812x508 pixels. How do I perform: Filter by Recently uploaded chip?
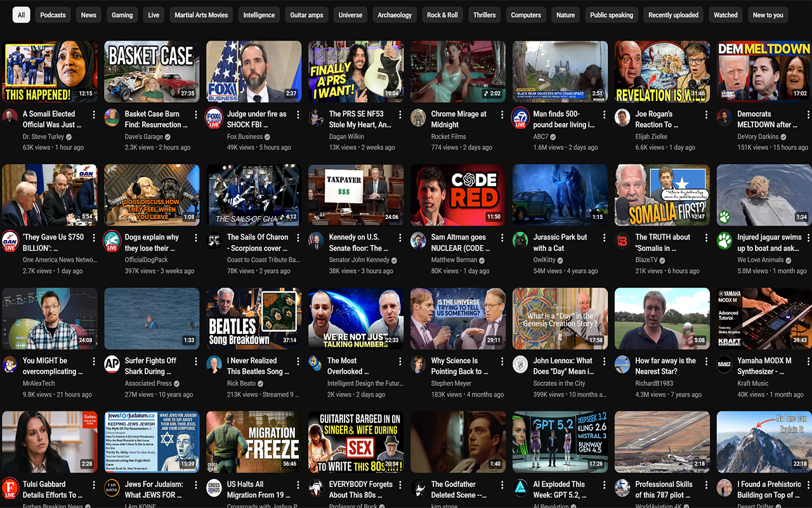[x=673, y=15]
